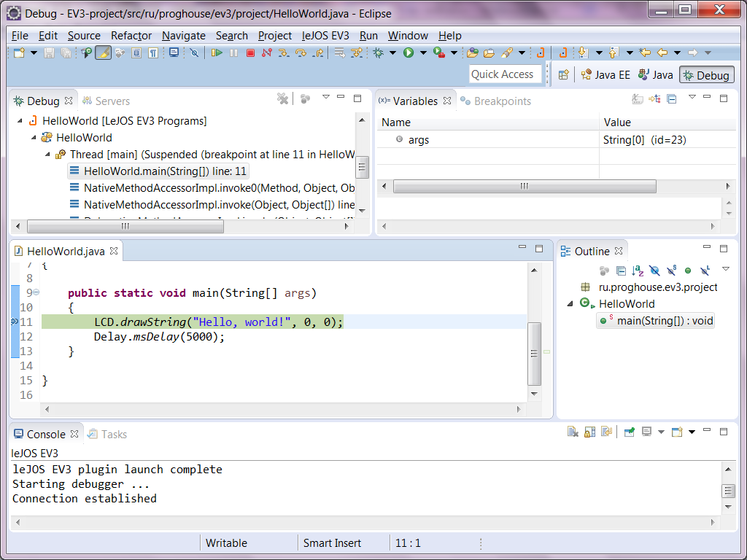Click Debug view horizontal scrollbar thumb
The height and width of the screenshot is (560, 747).
125,227
